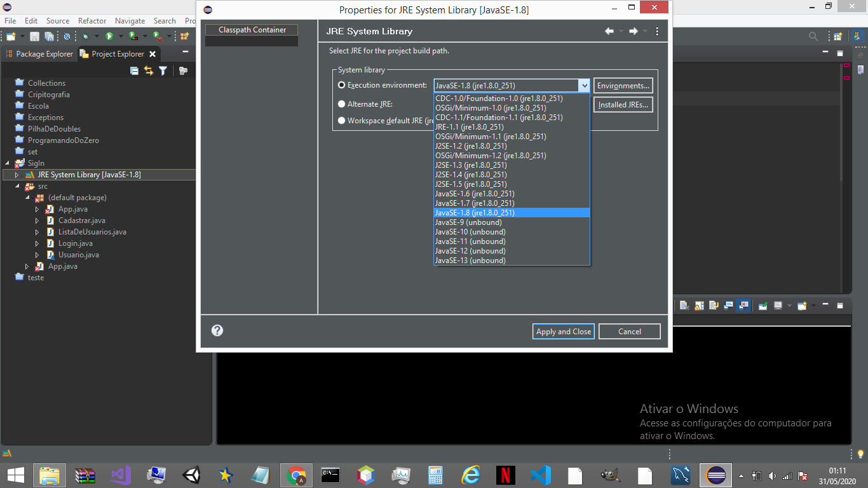Open the Debug dropdown arrow
The image size is (868, 488).
(x=97, y=36)
